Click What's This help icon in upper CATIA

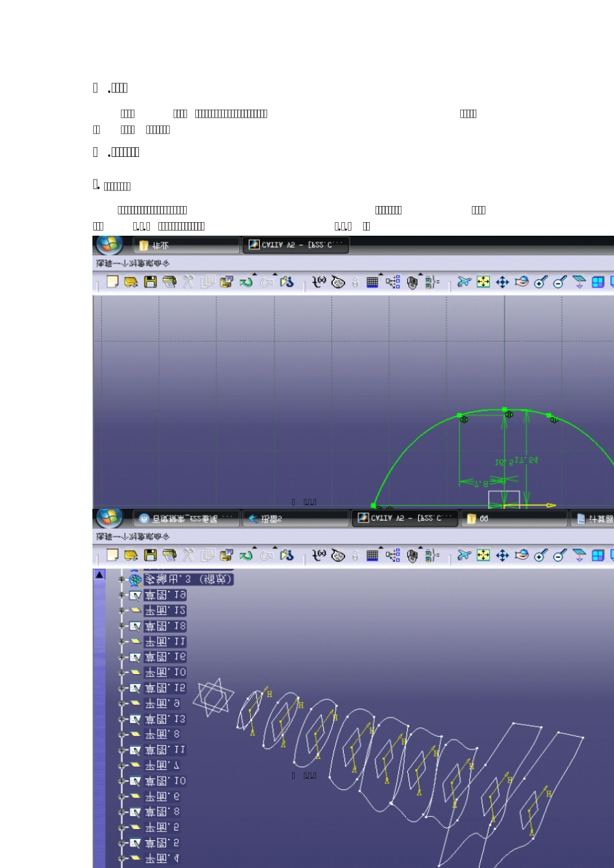[x=286, y=282]
